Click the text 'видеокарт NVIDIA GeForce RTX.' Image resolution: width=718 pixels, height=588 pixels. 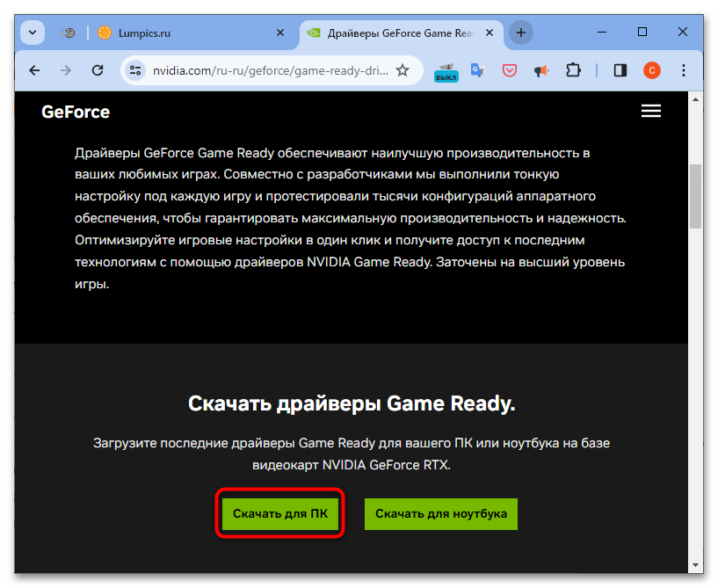352,465
